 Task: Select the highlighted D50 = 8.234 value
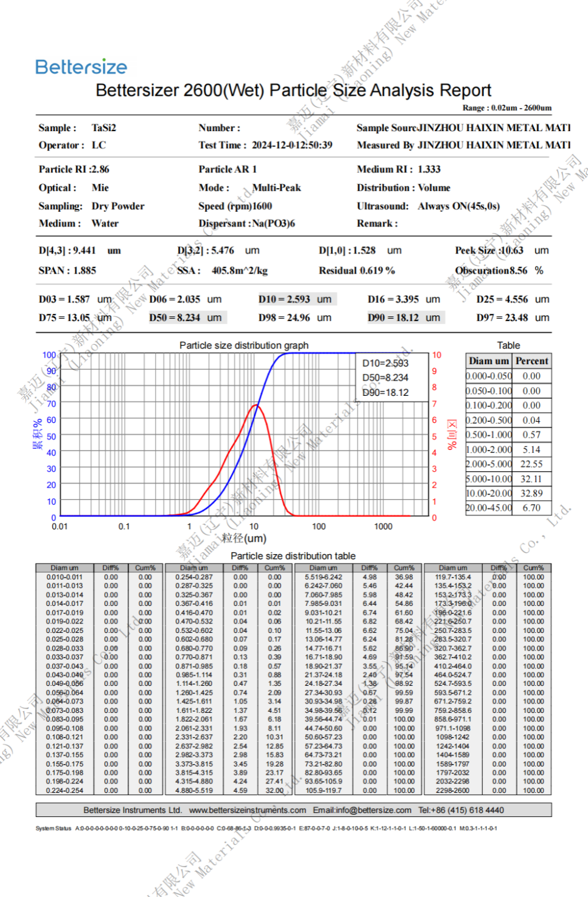[x=187, y=317]
